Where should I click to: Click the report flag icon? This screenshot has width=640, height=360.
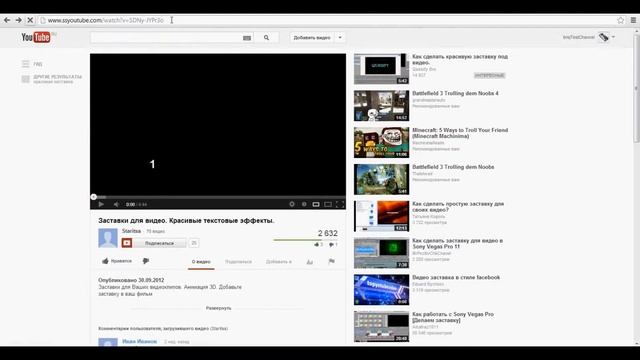pos(331,261)
